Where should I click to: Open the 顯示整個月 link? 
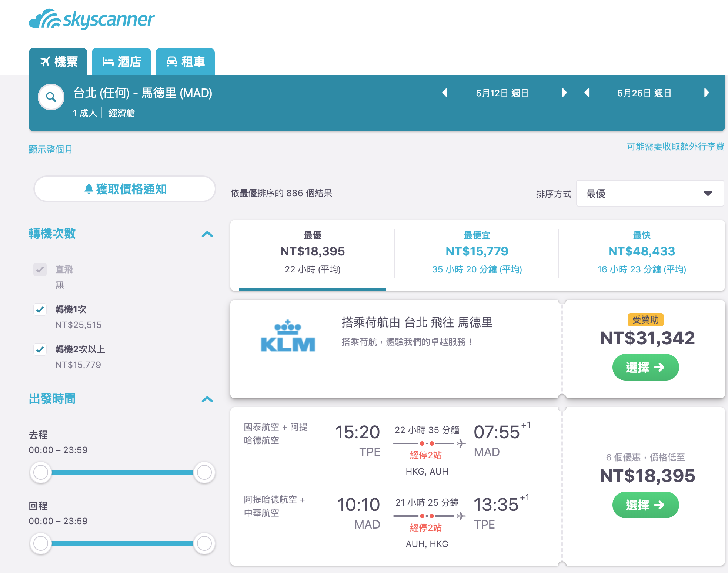pyautogui.click(x=51, y=149)
